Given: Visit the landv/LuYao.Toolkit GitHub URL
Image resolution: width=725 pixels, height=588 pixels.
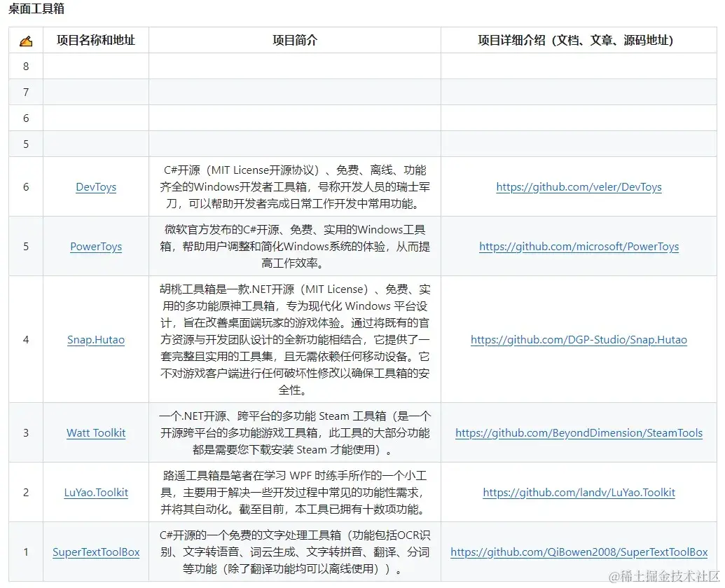Looking at the screenshot, I should (579, 493).
